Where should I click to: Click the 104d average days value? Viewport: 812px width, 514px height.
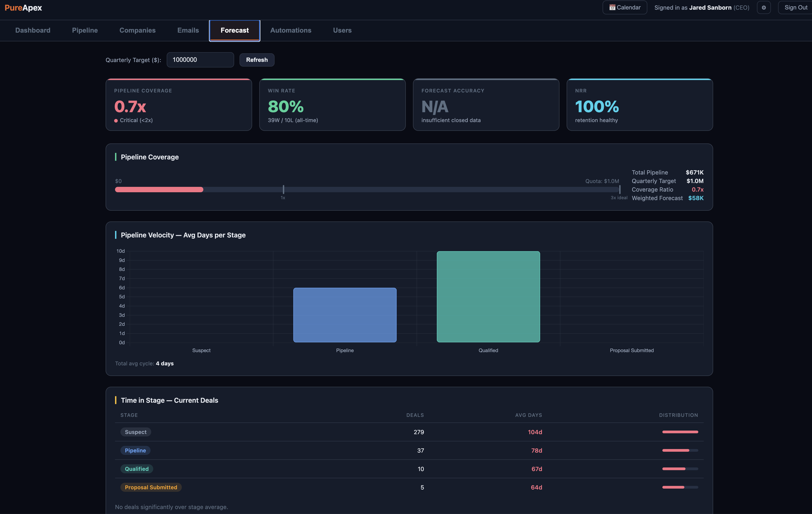535,432
